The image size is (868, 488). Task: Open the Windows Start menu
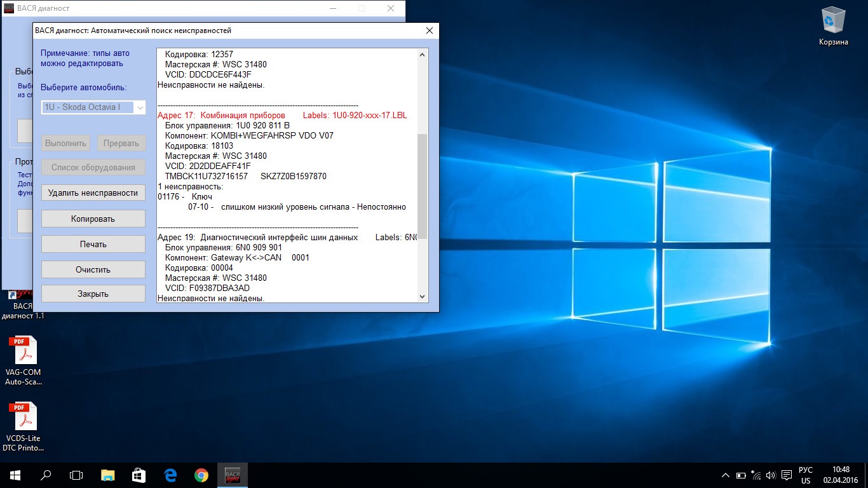[15, 475]
